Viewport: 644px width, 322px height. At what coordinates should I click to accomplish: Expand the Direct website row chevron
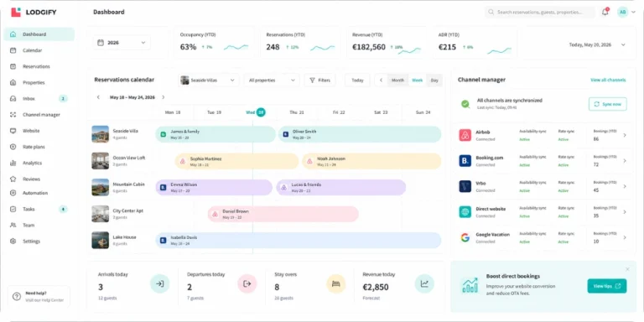[625, 212]
